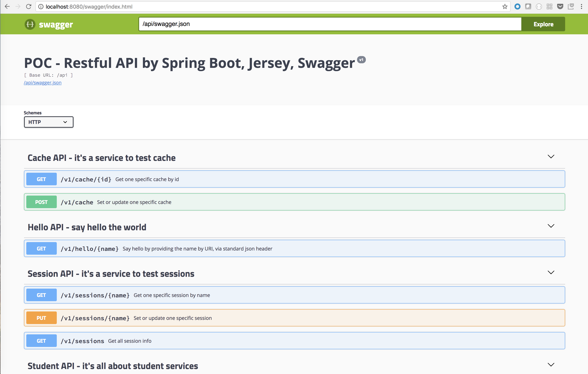
Task: Click the Explore button
Action: coord(543,24)
